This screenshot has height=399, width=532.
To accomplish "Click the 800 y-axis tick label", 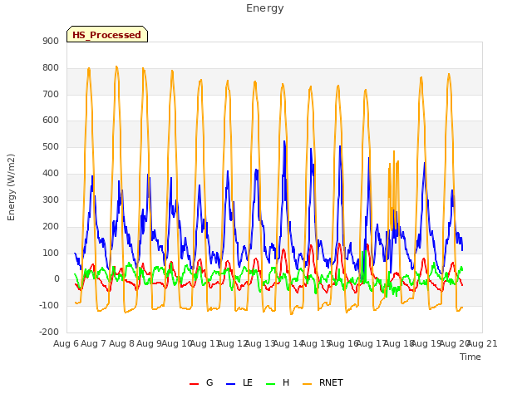I will tap(51, 67).
